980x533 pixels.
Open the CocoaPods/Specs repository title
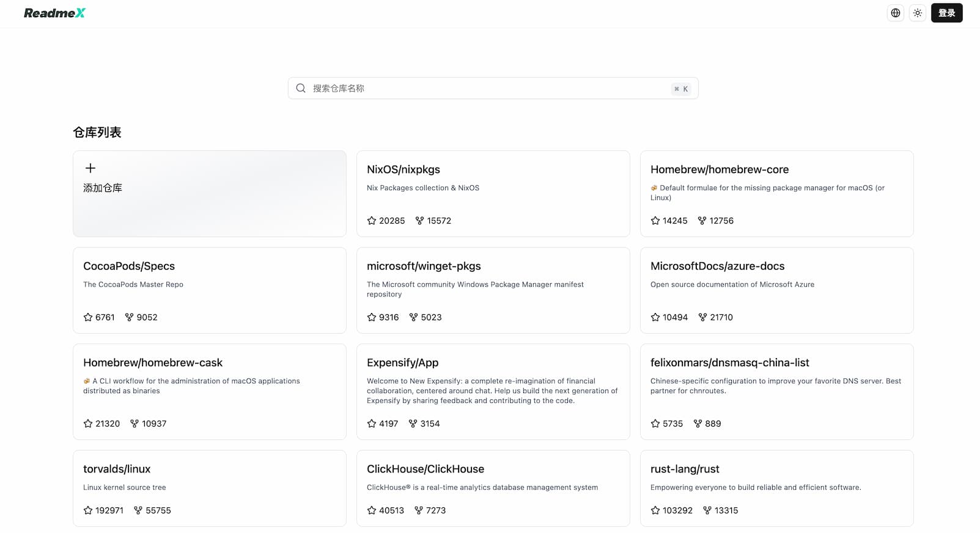pos(129,266)
